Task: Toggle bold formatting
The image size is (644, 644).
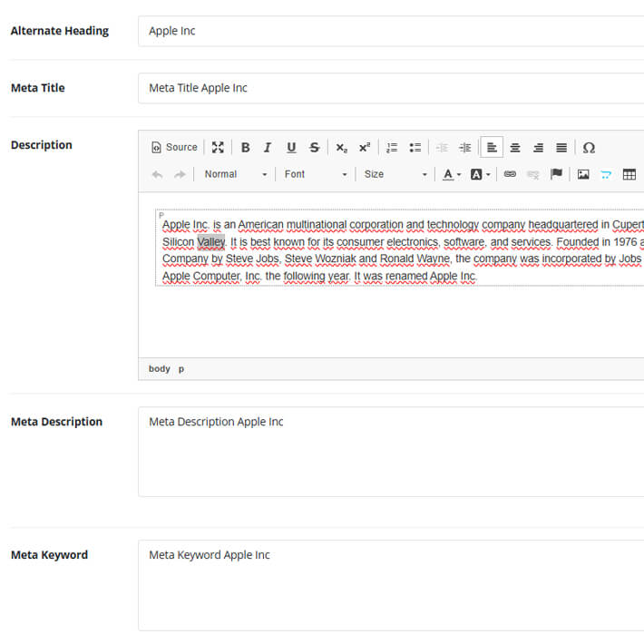Action: click(x=245, y=148)
